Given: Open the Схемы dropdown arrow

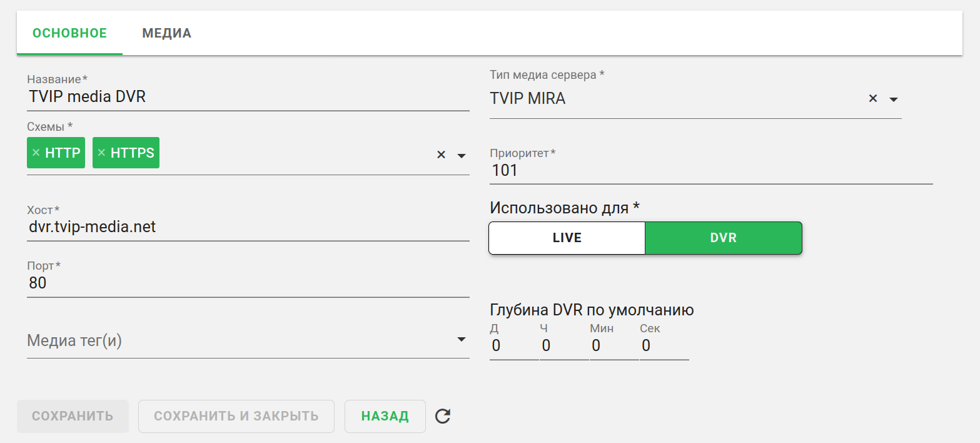Looking at the screenshot, I should point(462,155).
